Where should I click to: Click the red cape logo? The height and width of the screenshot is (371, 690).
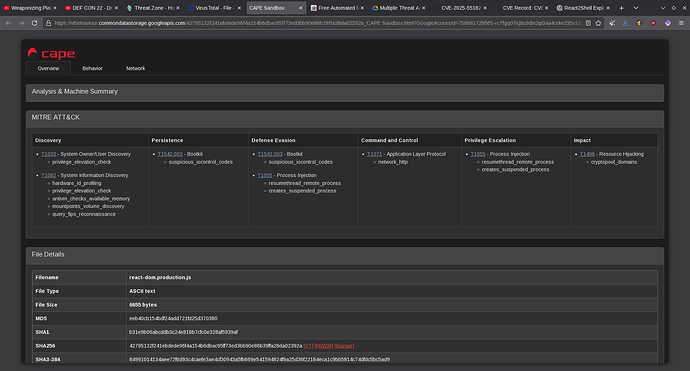pyautogui.click(x=51, y=54)
